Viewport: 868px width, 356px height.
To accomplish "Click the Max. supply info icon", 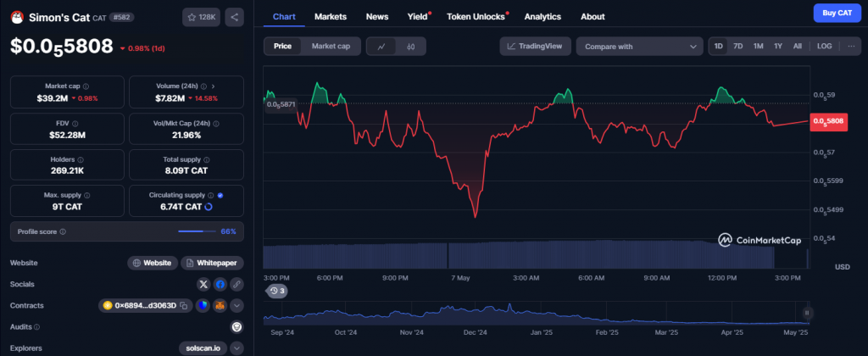I will (x=87, y=196).
